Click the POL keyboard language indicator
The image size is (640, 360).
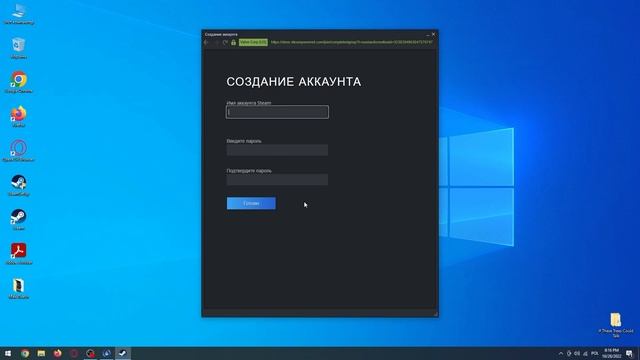595,353
